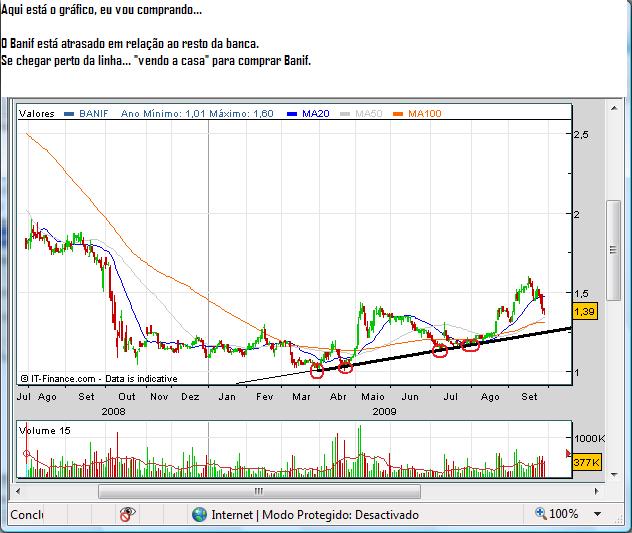Click the vertical scrollbar thumb
The height and width of the screenshot is (533, 632).
point(613,250)
